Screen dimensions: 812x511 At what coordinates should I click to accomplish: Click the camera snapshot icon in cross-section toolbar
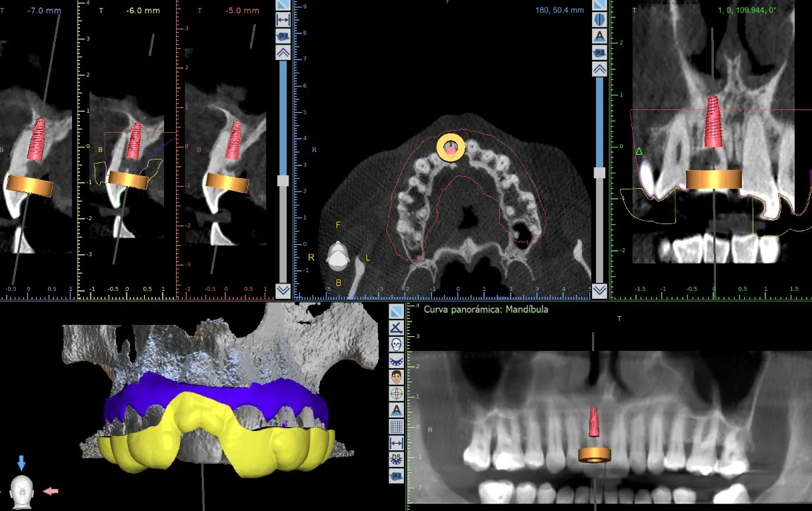click(283, 37)
